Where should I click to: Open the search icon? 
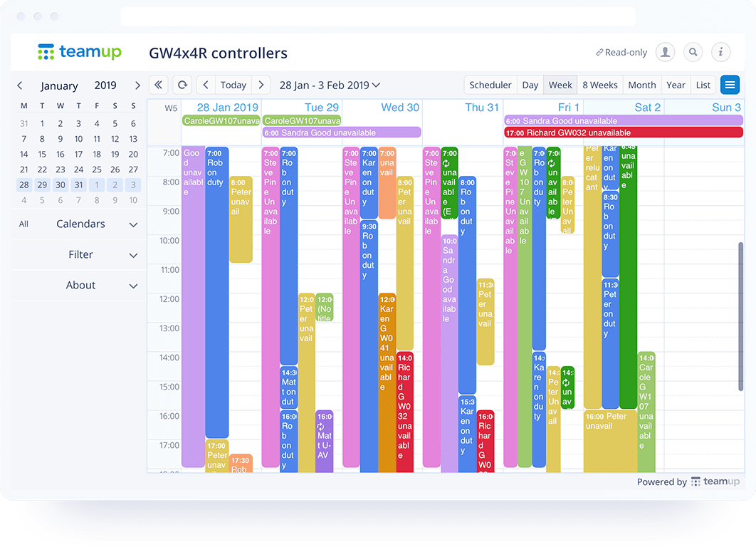[693, 52]
